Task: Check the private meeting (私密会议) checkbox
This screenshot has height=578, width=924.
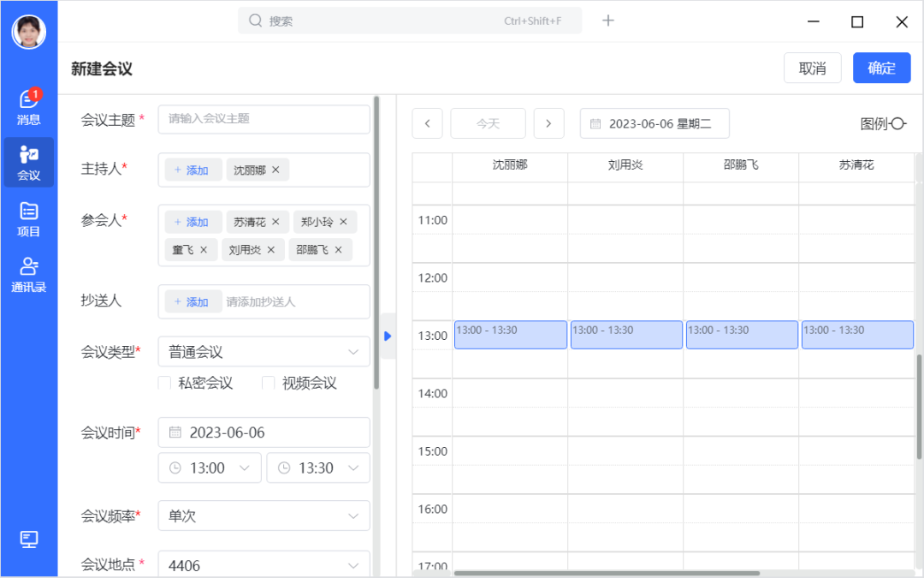Action: (164, 384)
